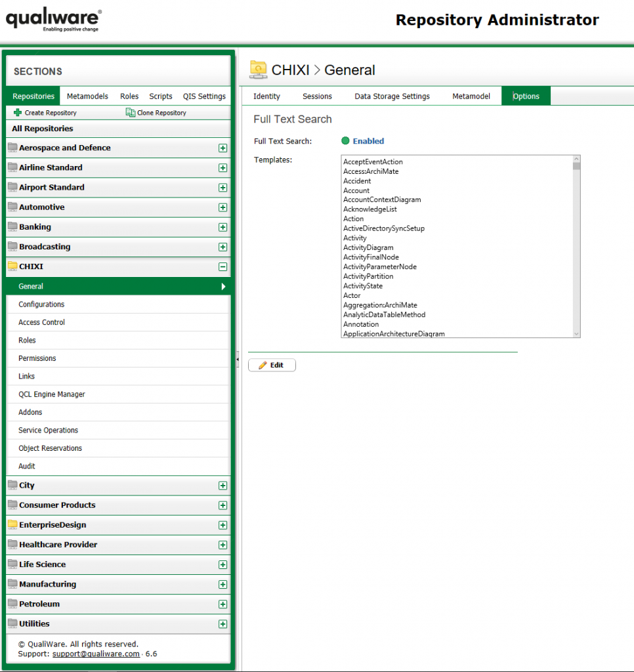
Task: Open the QIS Settings tab
Action: [x=204, y=96]
